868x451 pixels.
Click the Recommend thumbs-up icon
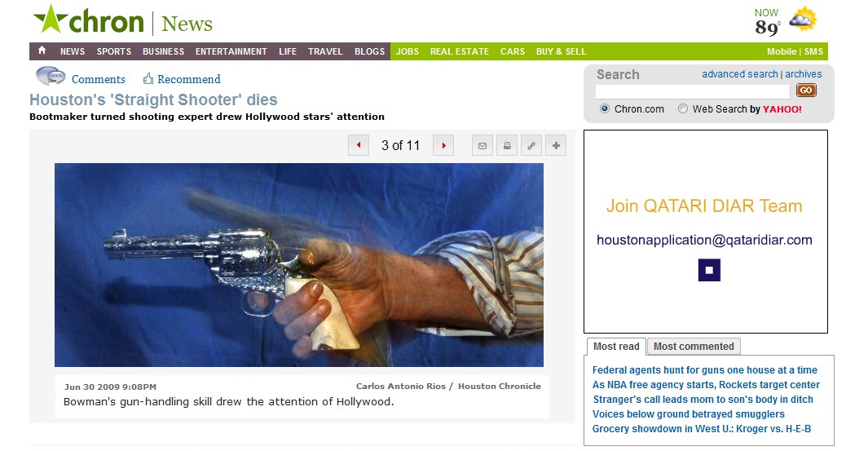[x=148, y=78]
